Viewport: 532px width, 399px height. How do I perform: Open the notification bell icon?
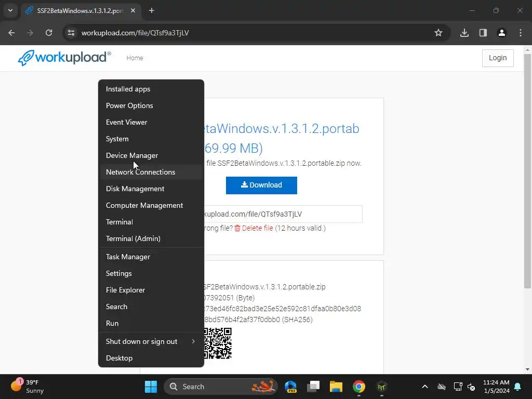[518, 387]
